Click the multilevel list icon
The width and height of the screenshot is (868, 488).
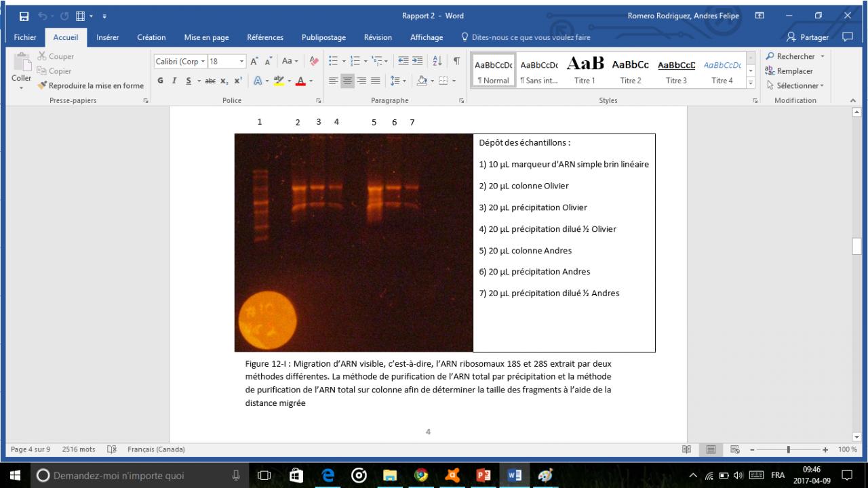coord(378,61)
